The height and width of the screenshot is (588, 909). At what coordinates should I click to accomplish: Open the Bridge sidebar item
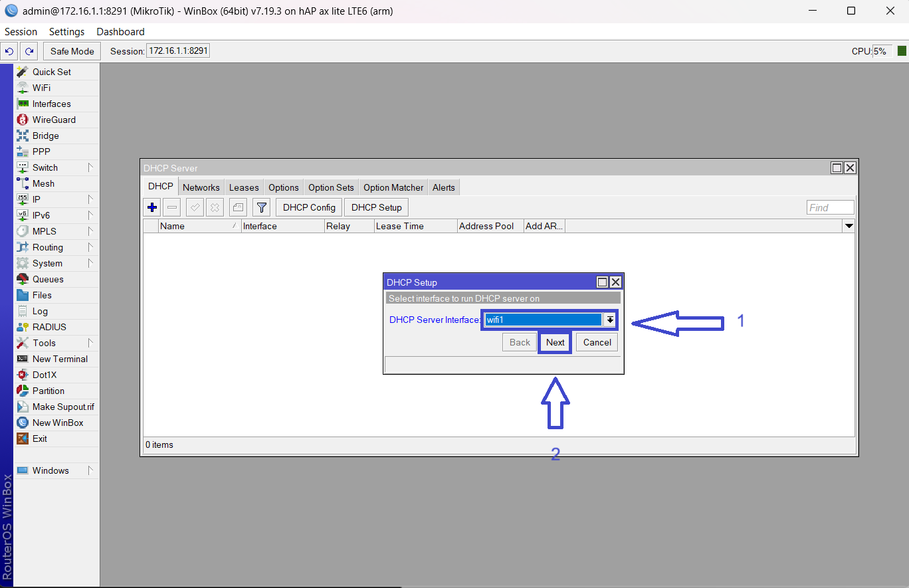coord(56,136)
